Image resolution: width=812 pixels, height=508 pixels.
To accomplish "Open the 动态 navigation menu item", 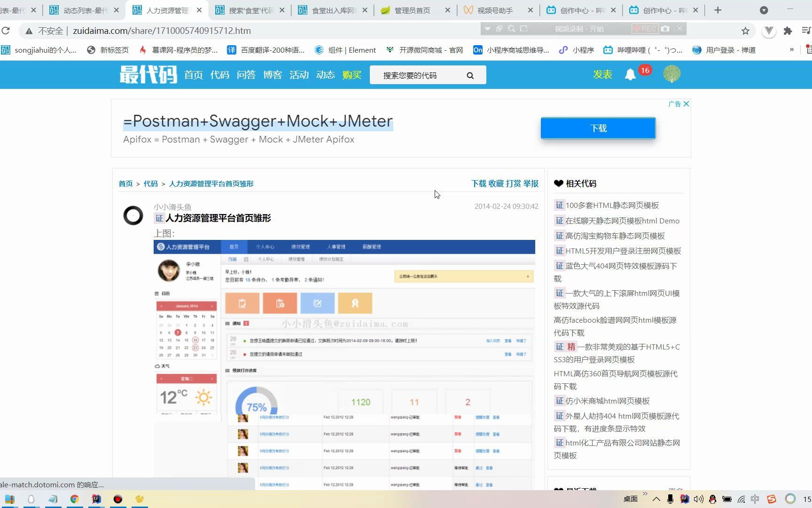I will click(325, 75).
